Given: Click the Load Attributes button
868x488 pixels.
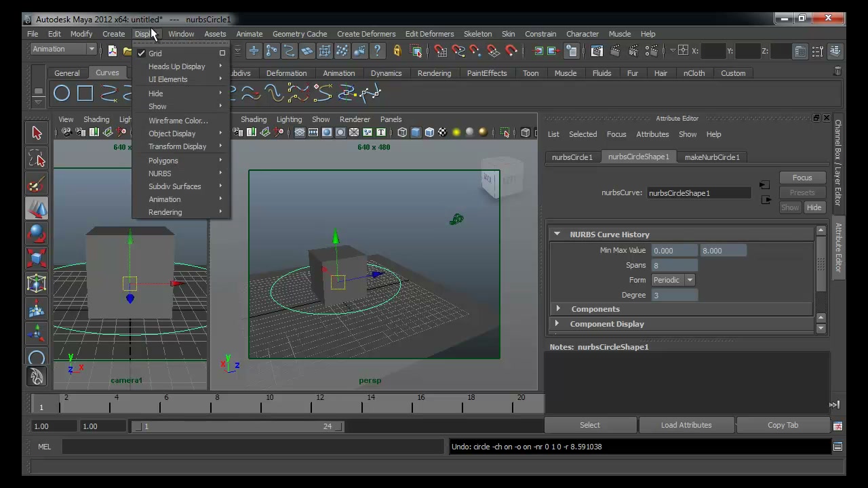Looking at the screenshot, I should pos(686,425).
